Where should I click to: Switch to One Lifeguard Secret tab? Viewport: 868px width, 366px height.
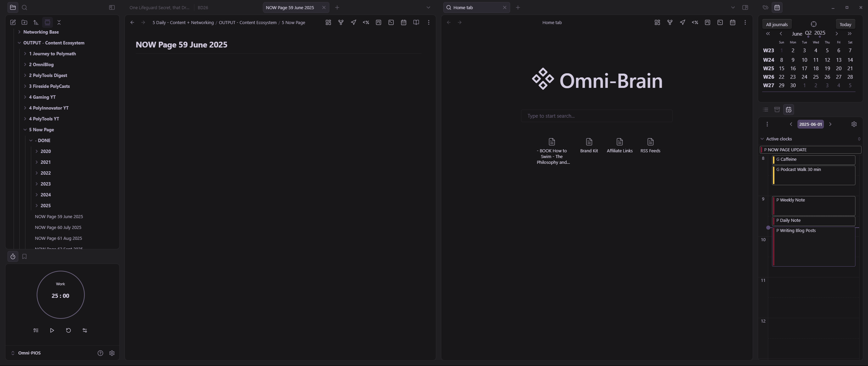pyautogui.click(x=159, y=7)
